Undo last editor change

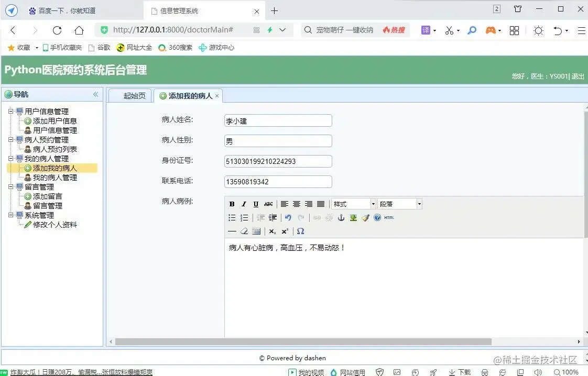point(288,217)
